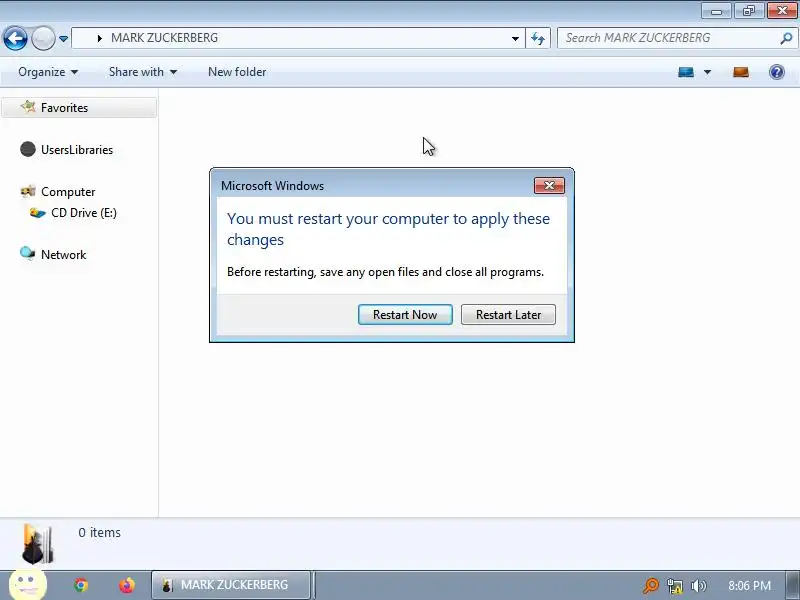
Task: Click the "You must restart your computer" heading
Action: tap(388, 229)
